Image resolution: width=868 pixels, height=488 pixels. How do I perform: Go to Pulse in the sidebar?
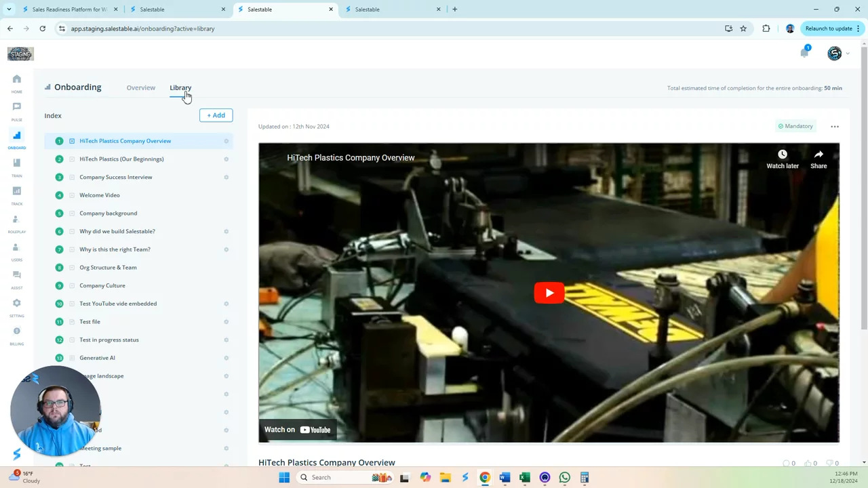coord(17,107)
